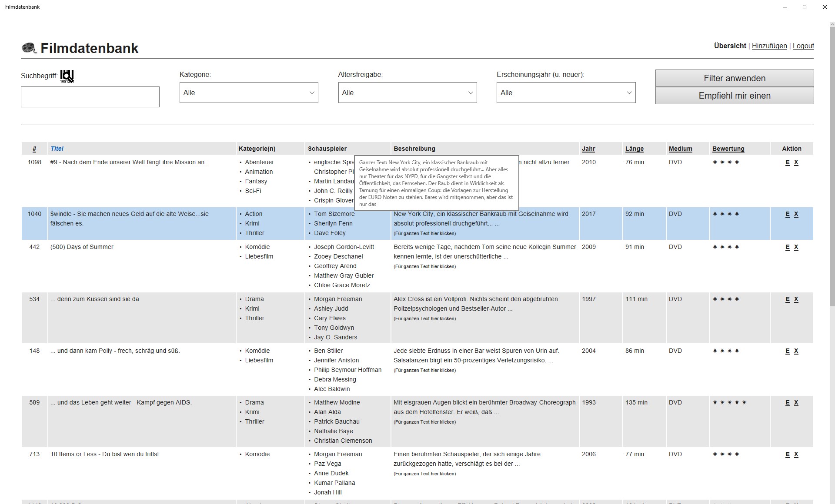835x504 pixels.
Task: Delete the 'und das Leben geht weiter' entry
Action: coord(796,403)
